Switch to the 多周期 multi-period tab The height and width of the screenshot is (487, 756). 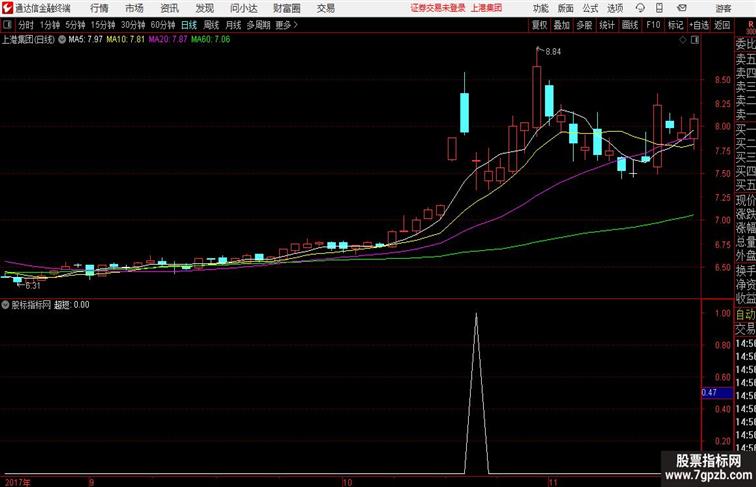click(258, 25)
